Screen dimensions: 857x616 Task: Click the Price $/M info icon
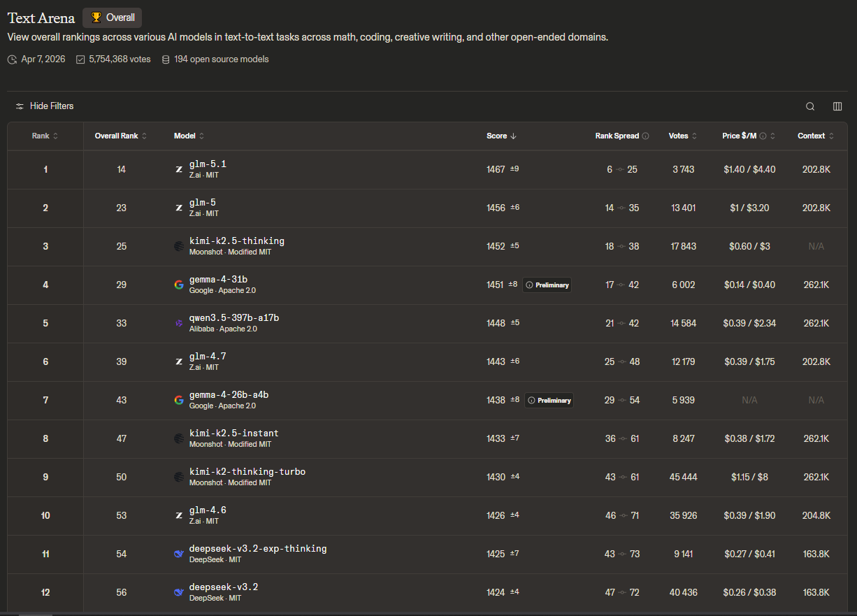pos(763,136)
